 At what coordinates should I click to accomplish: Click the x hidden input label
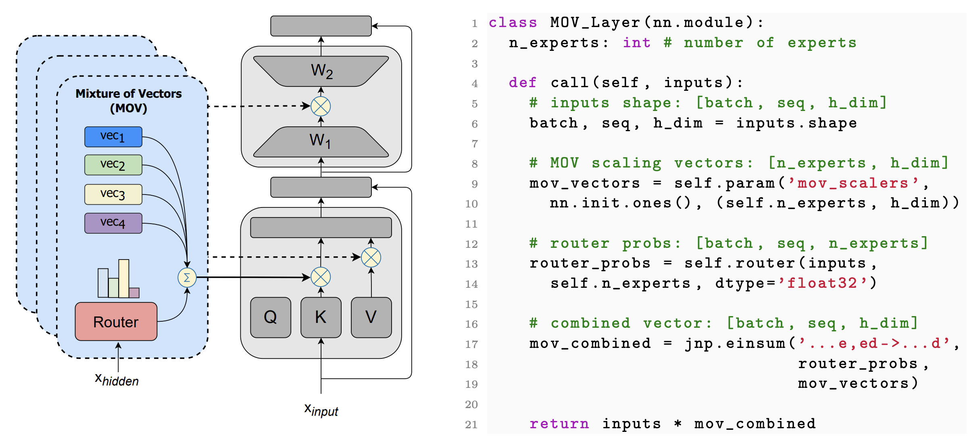coord(117,380)
